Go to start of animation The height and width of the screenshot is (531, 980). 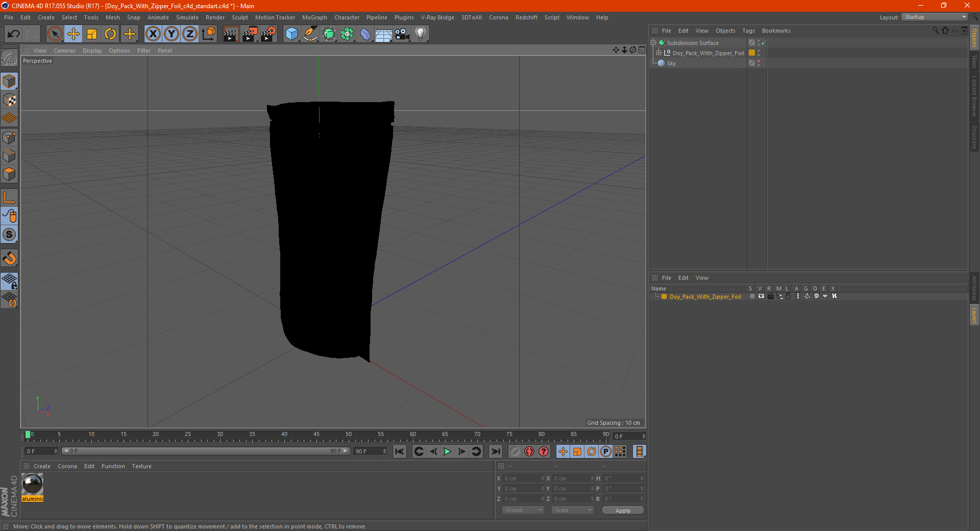pyautogui.click(x=400, y=451)
